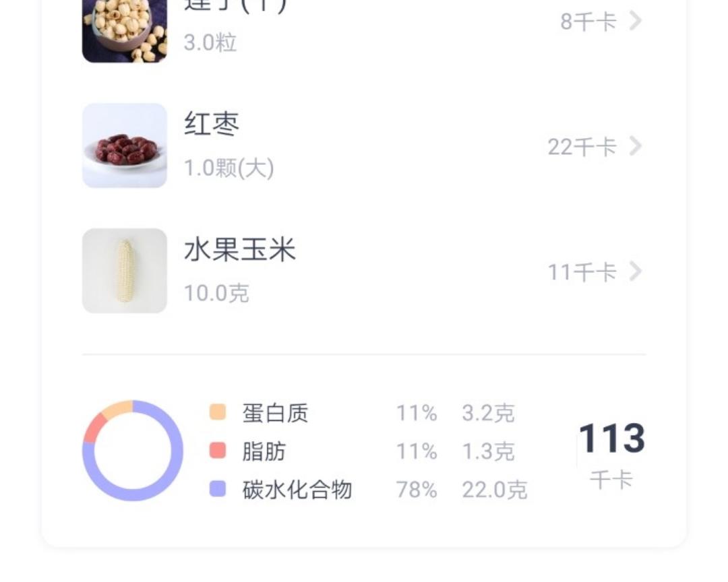Select the 水果玉米 corn thumbnail
Viewport: 728px width, 582px height.
pyautogui.click(x=123, y=271)
